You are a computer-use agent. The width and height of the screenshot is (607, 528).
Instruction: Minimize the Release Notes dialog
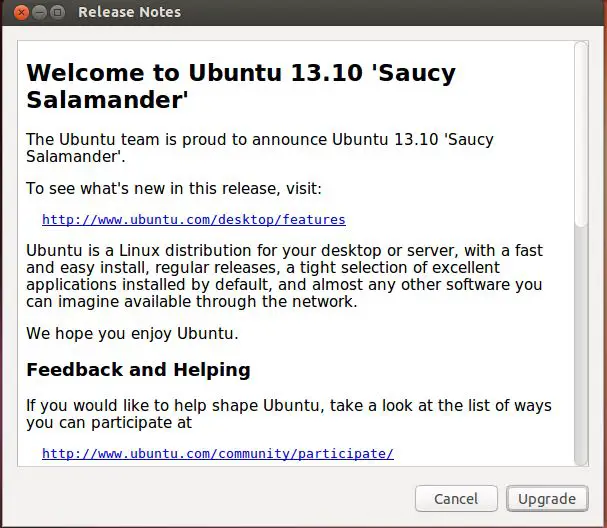tap(39, 12)
